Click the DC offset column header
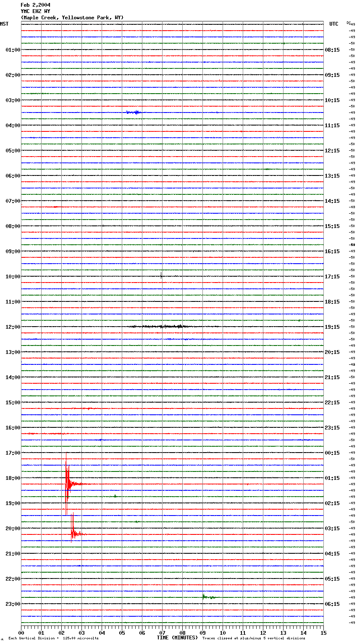This screenshot has width=357, height=644. click(349, 23)
